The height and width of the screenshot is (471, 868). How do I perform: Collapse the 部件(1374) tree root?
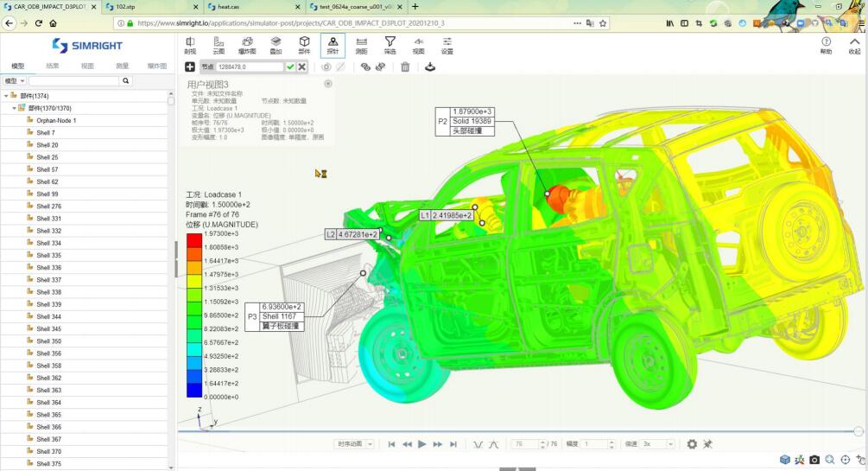tap(6, 96)
